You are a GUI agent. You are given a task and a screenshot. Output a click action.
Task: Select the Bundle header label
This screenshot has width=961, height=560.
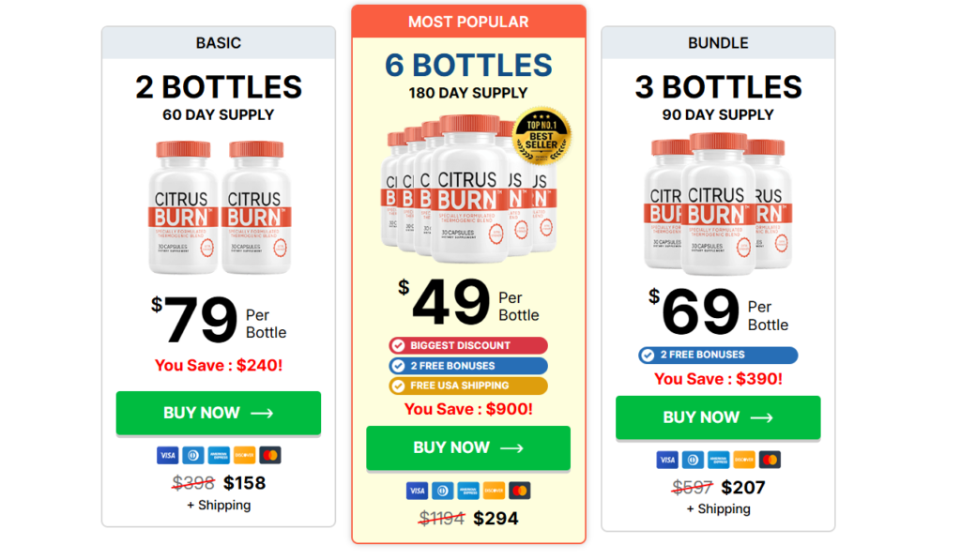[x=718, y=43]
